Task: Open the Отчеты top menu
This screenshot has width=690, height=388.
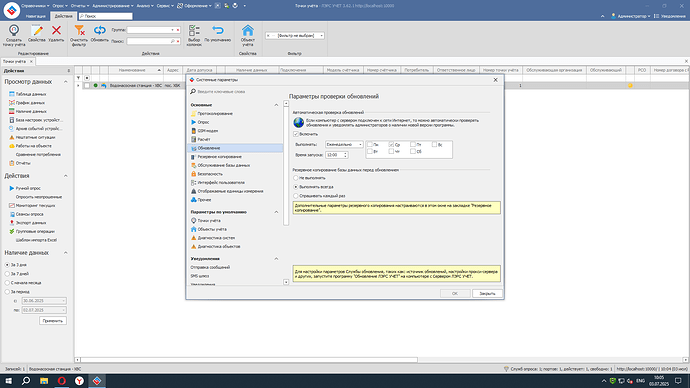Action: click(79, 6)
